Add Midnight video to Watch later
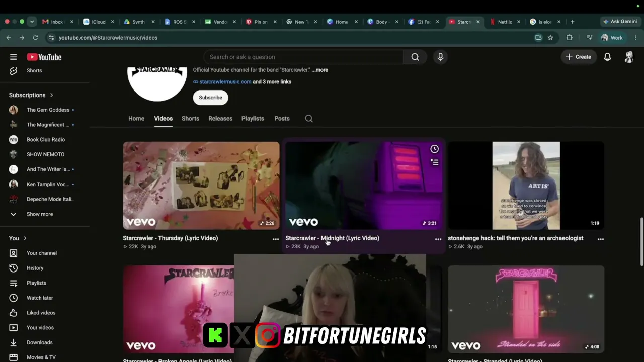 point(434,149)
